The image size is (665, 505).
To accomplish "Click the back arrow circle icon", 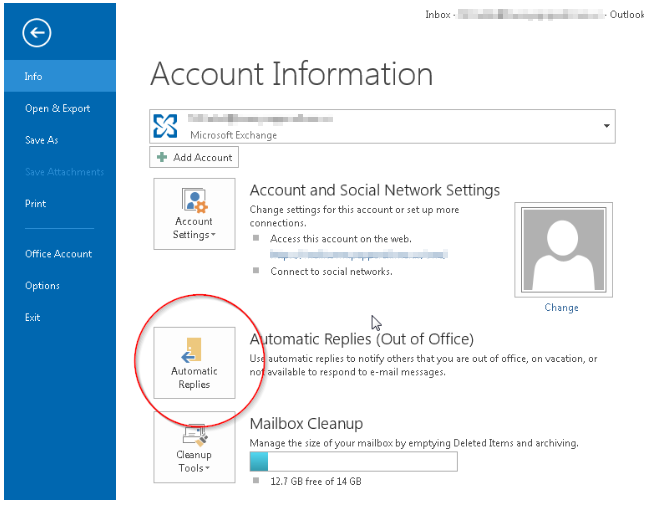I will [x=37, y=33].
